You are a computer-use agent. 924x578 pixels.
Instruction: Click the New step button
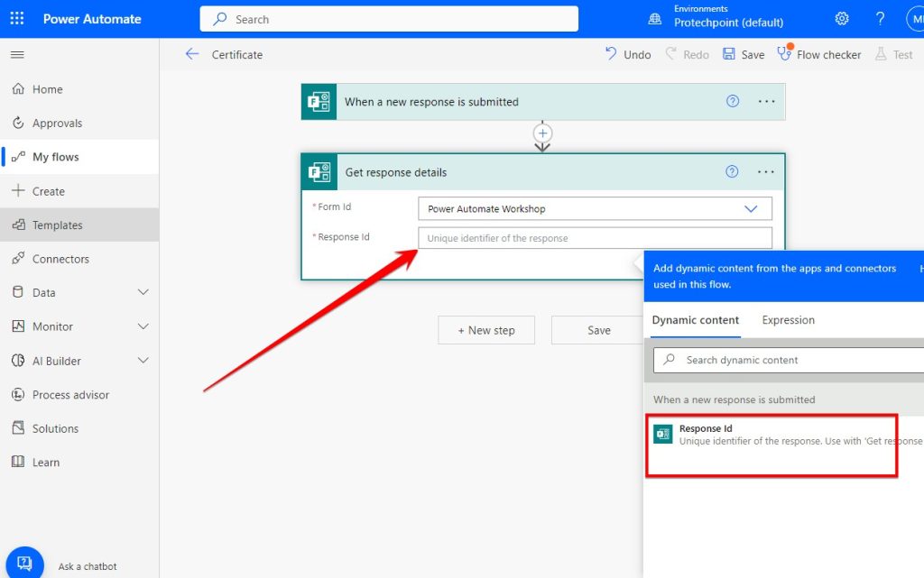point(486,330)
